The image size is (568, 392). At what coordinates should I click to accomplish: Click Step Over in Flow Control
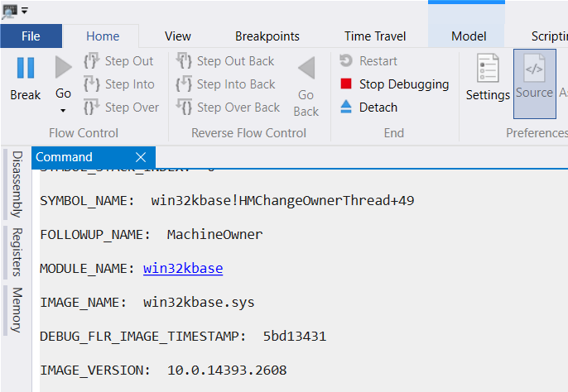click(x=121, y=108)
